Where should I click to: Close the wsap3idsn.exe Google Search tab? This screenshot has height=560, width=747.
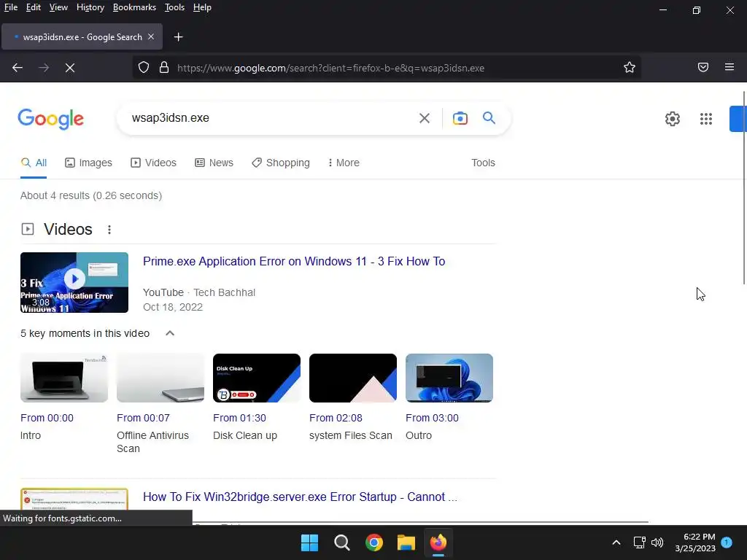click(151, 36)
